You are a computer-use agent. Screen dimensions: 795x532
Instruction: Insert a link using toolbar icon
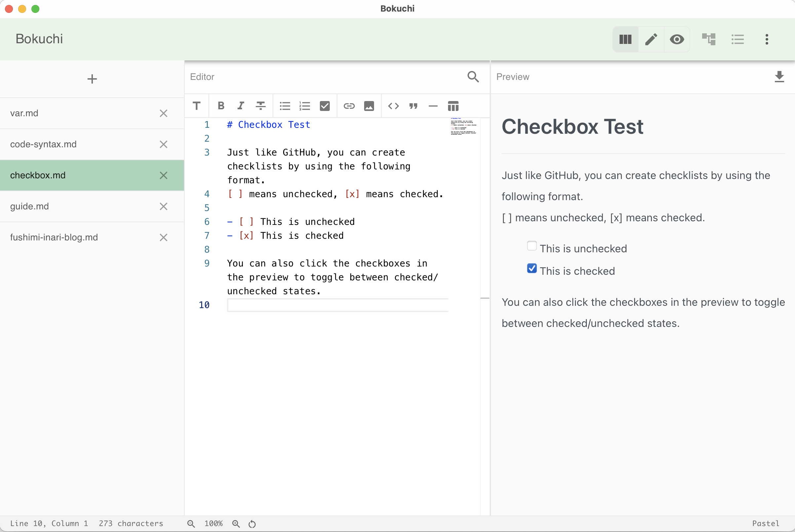click(x=349, y=106)
